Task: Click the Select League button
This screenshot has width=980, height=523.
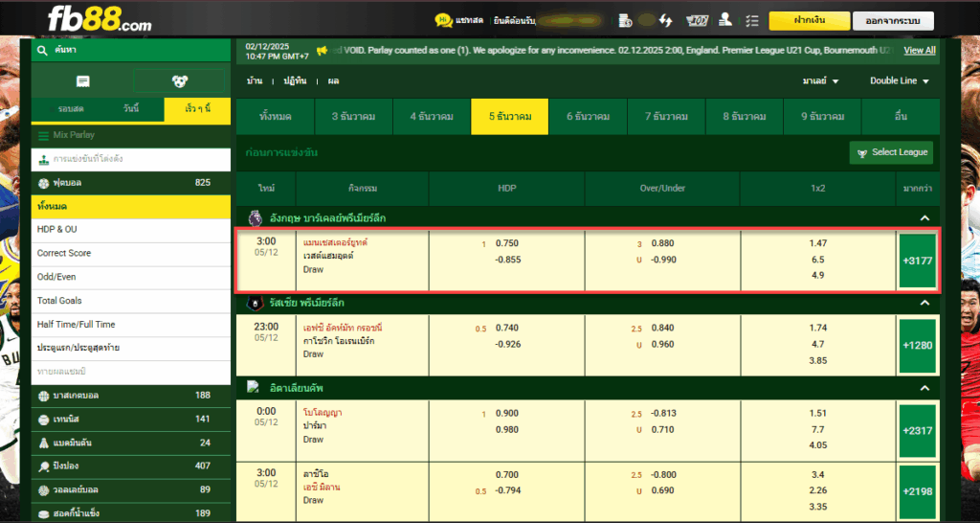Action: point(891,152)
